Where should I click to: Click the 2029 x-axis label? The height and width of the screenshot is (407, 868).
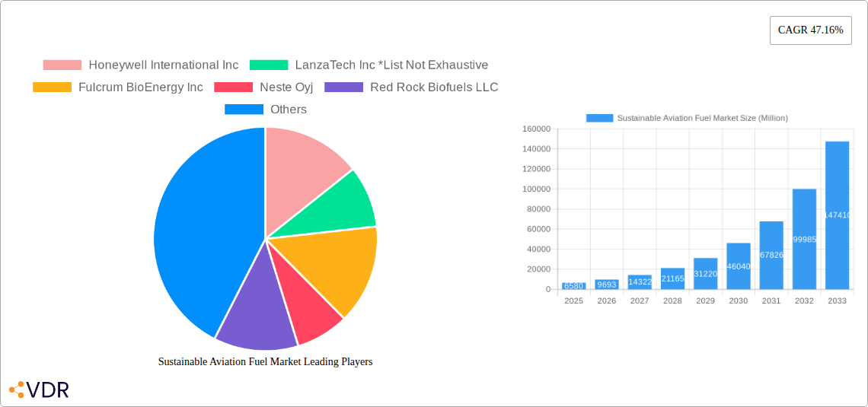pos(705,300)
